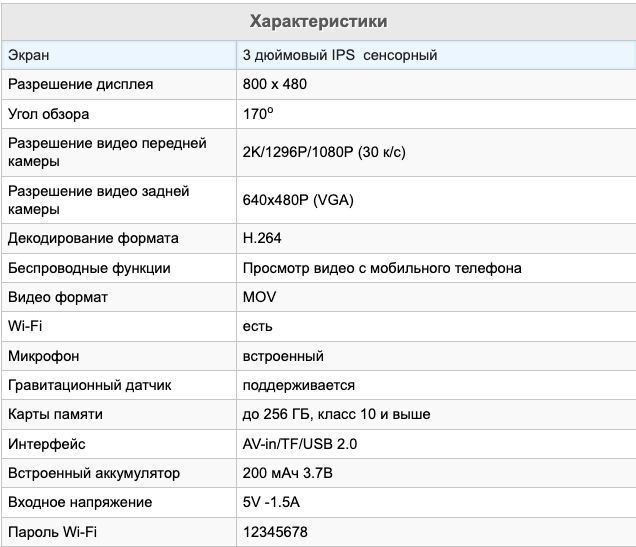Click the H.264 value cell
This screenshot has width=636, height=547.
click(x=262, y=238)
